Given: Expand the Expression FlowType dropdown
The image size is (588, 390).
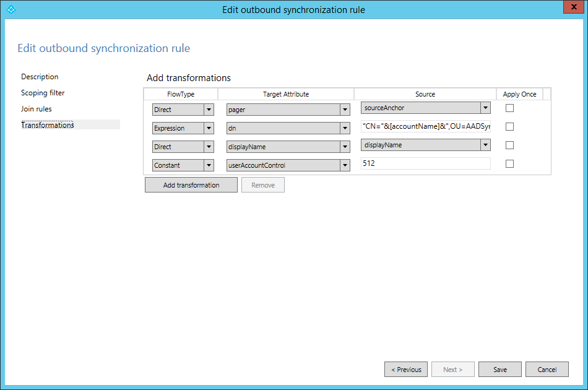Looking at the screenshot, I should tap(209, 128).
